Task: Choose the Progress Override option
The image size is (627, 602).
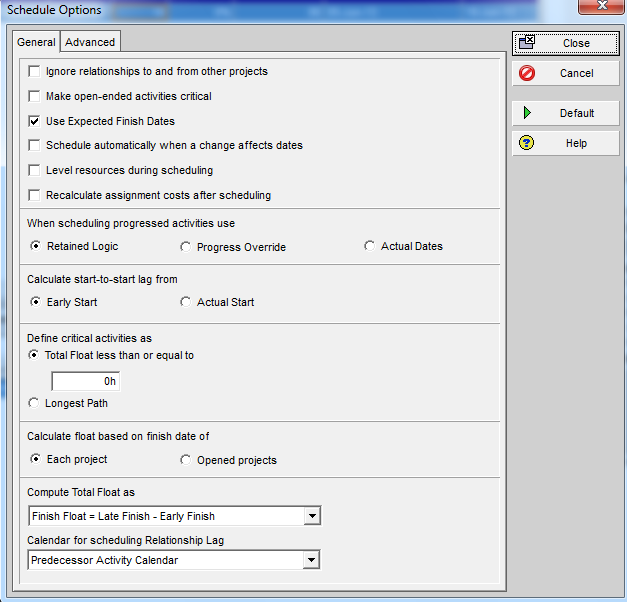Action: [x=186, y=247]
